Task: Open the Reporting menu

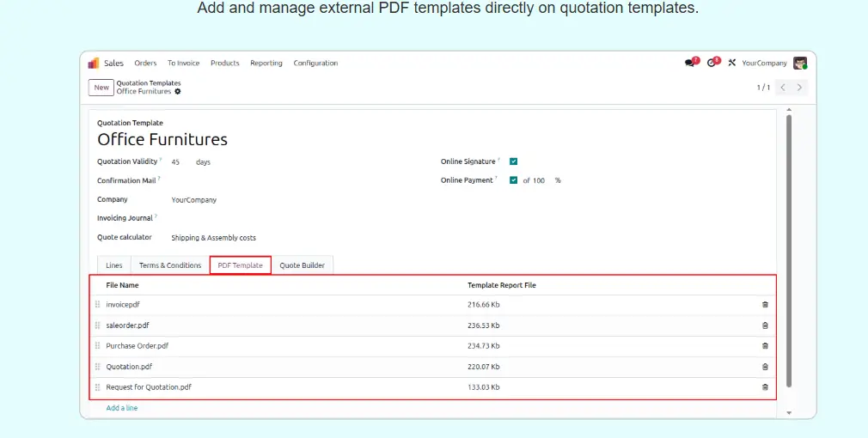Action: click(x=266, y=63)
